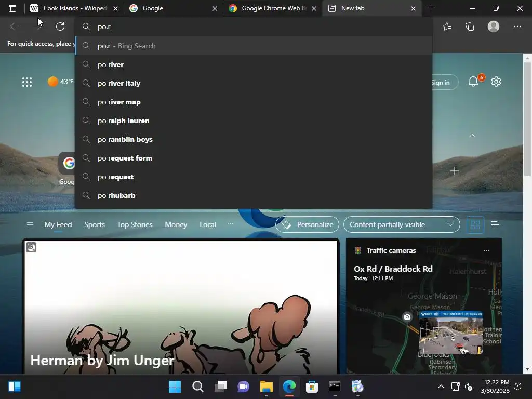Image resolution: width=532 pixels, height=399 pixels.
Task: Add a quick link with plus icon
Action: pyautogui.click(x=454, y=171)
